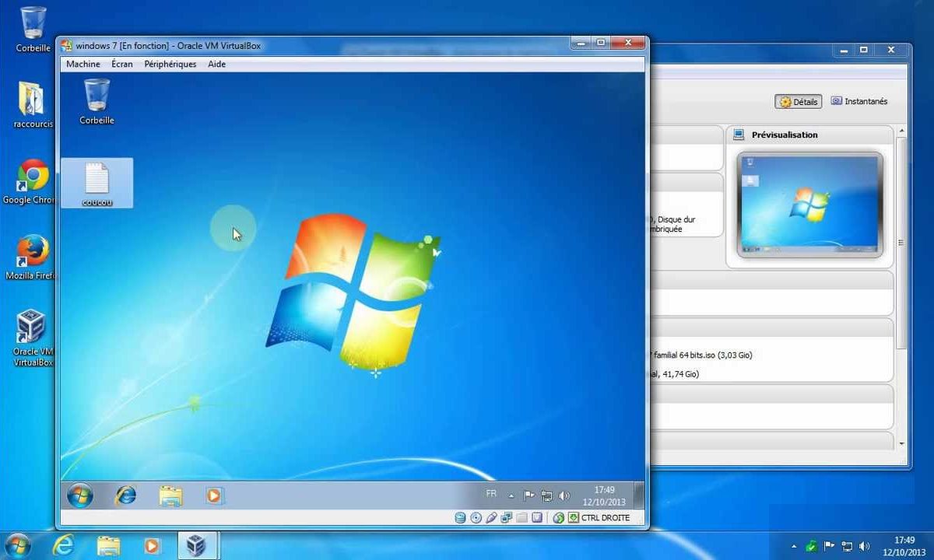The image size is (934, 560).
Task: Click the Prévisualisation section header in VirtualBox Manager
Action: pyautogui.click(x=809, y=135)
